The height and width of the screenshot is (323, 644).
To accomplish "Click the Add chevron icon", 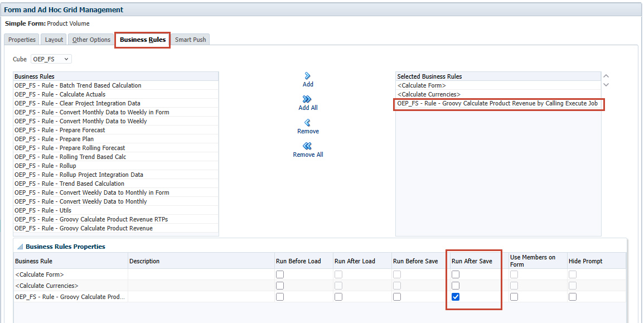I will pos(307,76).
